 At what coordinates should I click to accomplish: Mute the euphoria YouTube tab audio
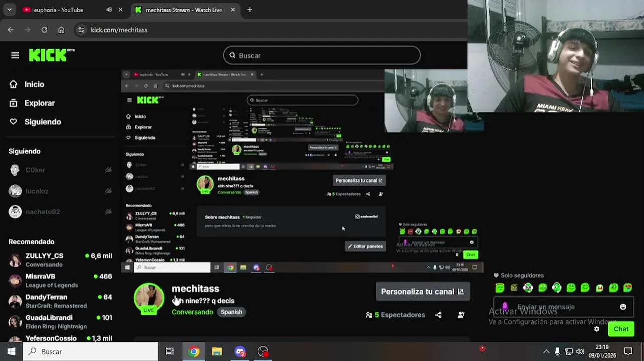pyautogui.click(x=109, y=10)
